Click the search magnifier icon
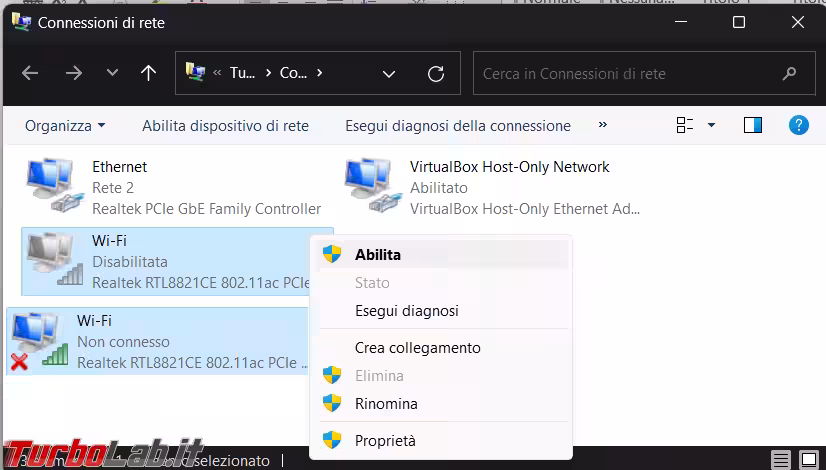This screenshot has width=826, height=470. [791, 73]
